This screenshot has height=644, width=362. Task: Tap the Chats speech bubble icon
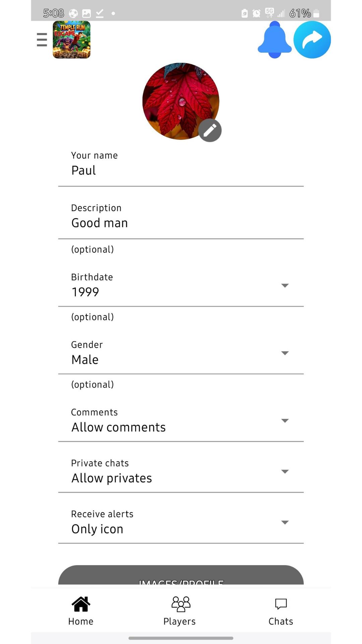(281, 604)
